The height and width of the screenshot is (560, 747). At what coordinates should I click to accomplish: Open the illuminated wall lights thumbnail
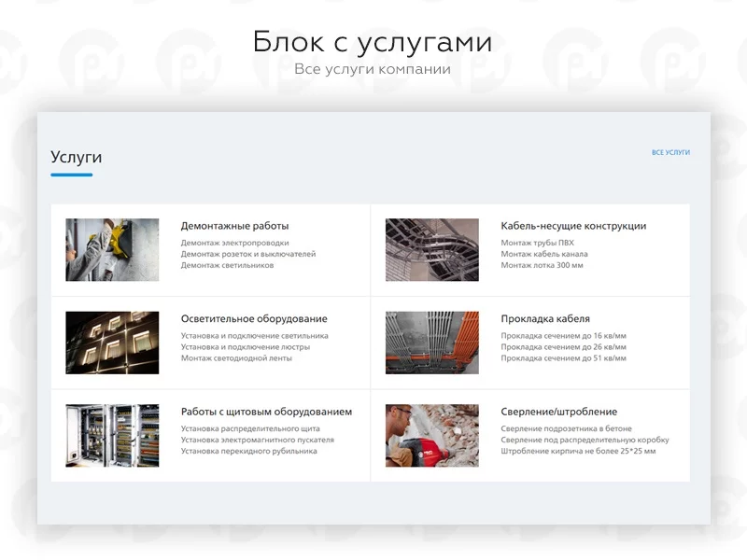pos(112,343)
